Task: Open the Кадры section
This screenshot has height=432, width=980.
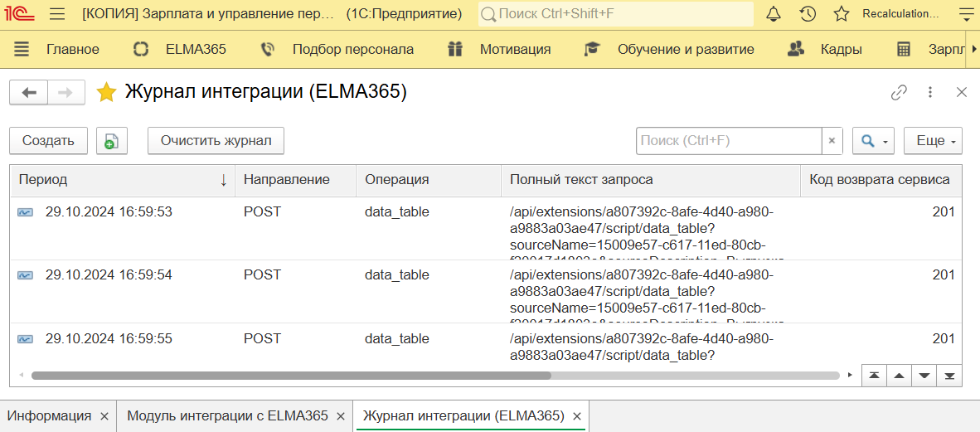Action: pyautogui.click(x=842, y=50)
